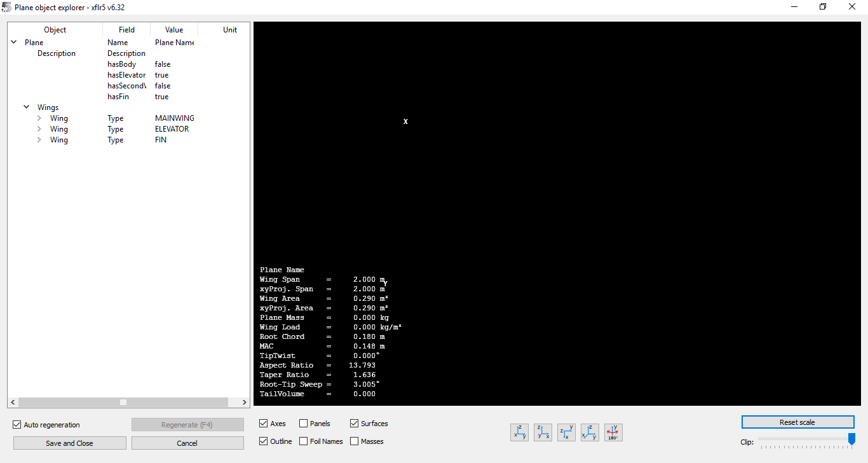Screen dimensions: 868x463
Task: Click the tree scrollbar right arrow
Action: coord(245,402)
